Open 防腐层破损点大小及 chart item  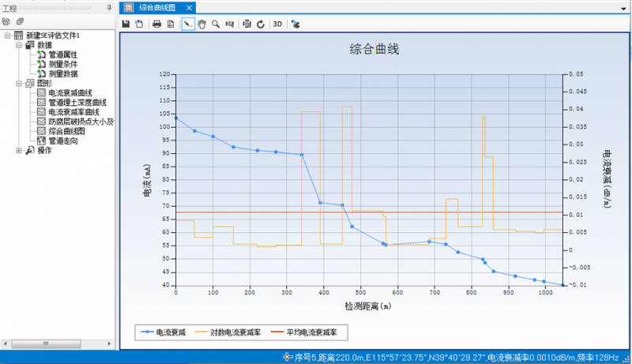81,122
